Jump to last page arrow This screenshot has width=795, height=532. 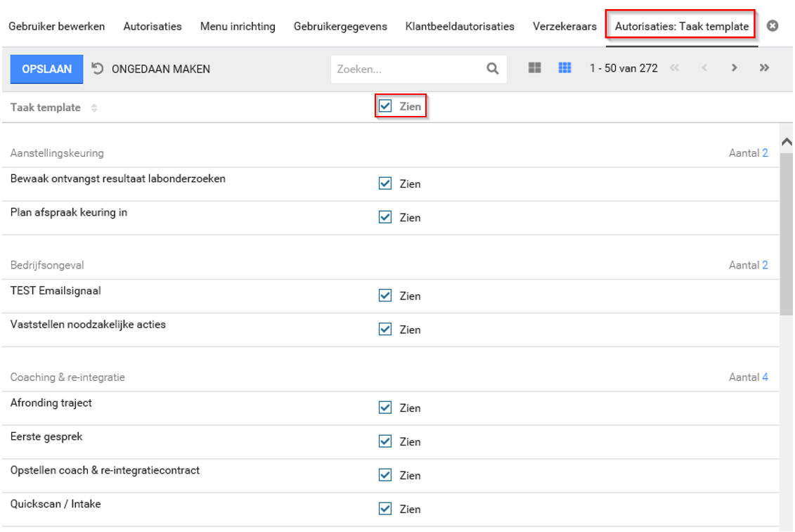764,68
